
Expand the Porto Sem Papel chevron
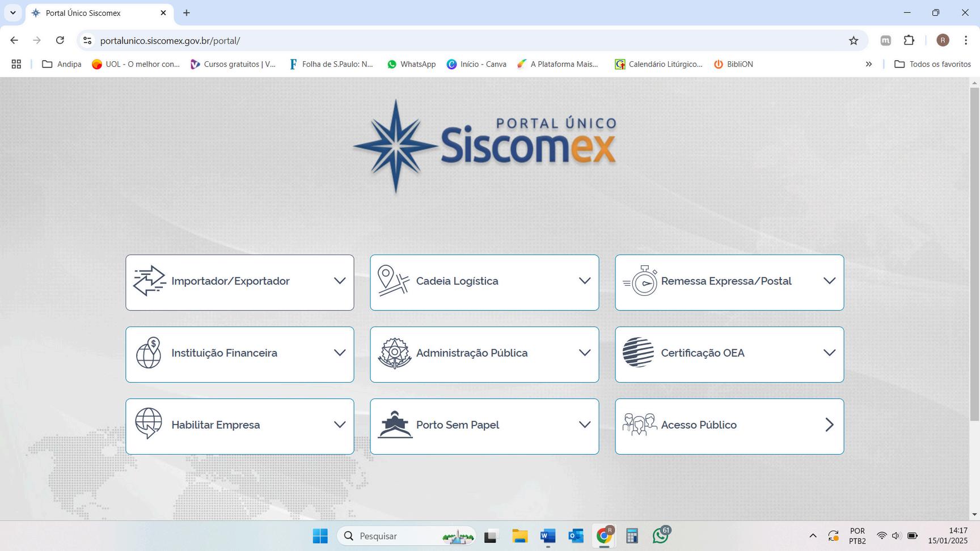pos(585,425)
